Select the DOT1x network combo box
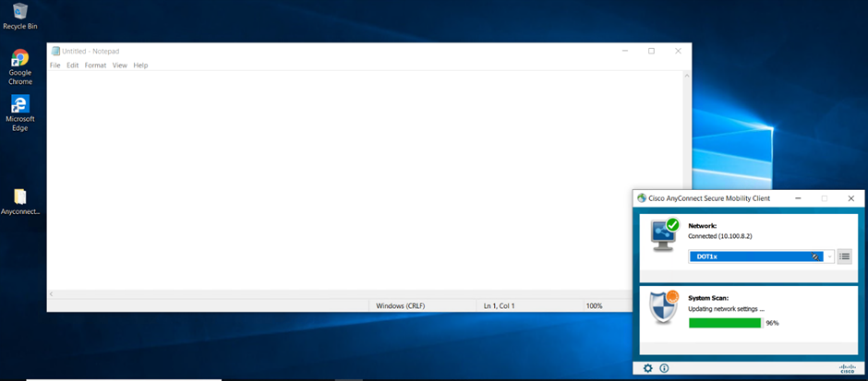The image size is (868, 381). [761, 256]
